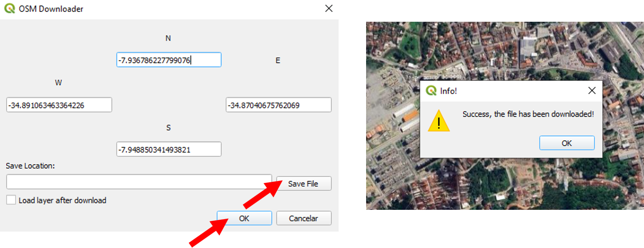Screen dimensions: 644x248
Task: Focus the empty Save Location text field
Action: 139,181
